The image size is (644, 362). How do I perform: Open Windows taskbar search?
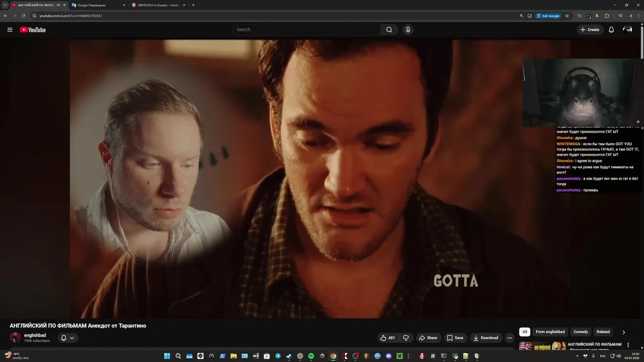[x=178, y=356]
